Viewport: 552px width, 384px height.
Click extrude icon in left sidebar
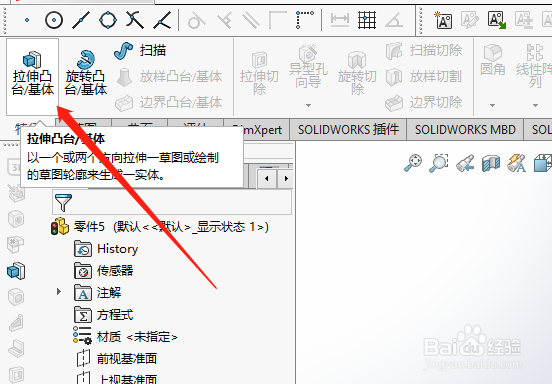click(16, 271)
